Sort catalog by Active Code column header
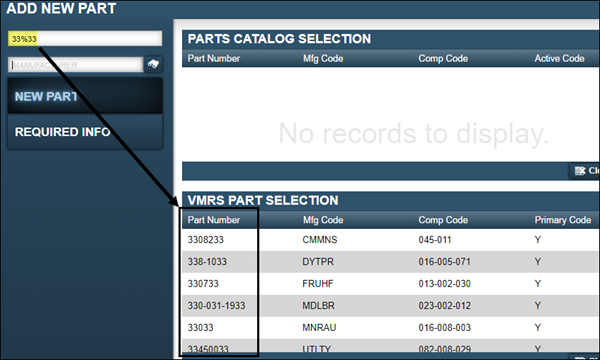The width and height of the screenshot is (600, 360). tap(559, 59)
